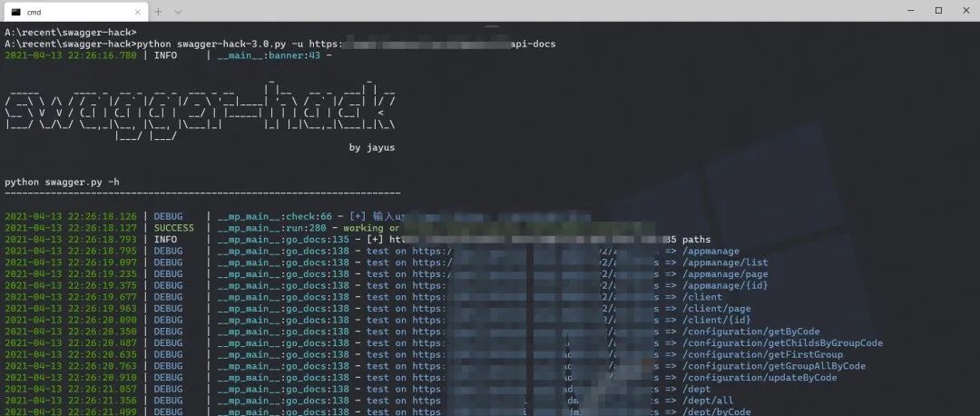980x416 pixels.
Task: Click the 'by jayus' banner text
Action: (x=372, y=148)
